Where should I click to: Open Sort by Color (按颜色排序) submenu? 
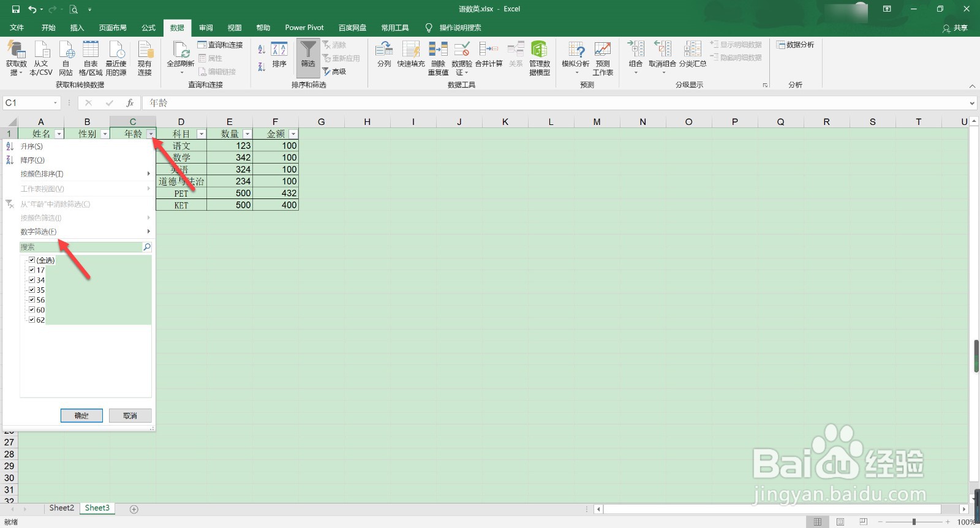point(79,174)
